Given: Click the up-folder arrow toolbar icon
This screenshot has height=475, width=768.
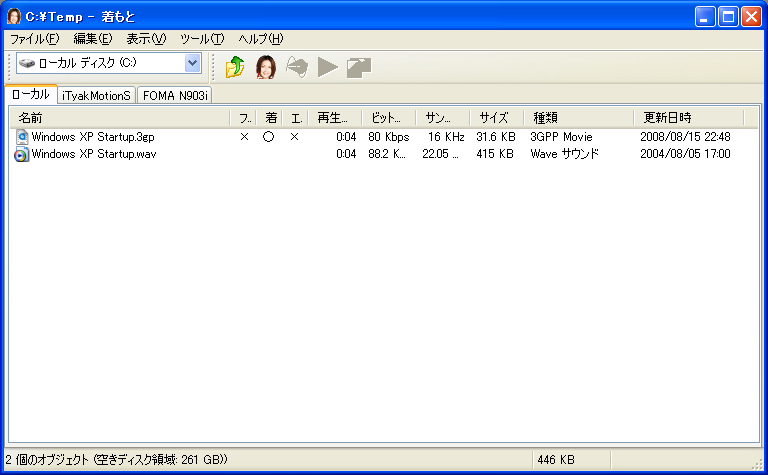Looking at the screenshot, I should coord(235,67).
